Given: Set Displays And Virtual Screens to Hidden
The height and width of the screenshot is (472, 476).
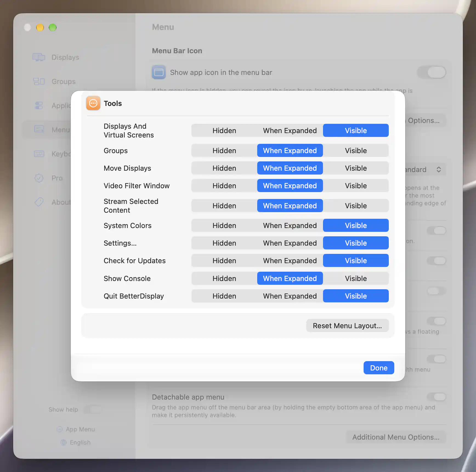Looking at the screenshot, I should click(224, 130).
